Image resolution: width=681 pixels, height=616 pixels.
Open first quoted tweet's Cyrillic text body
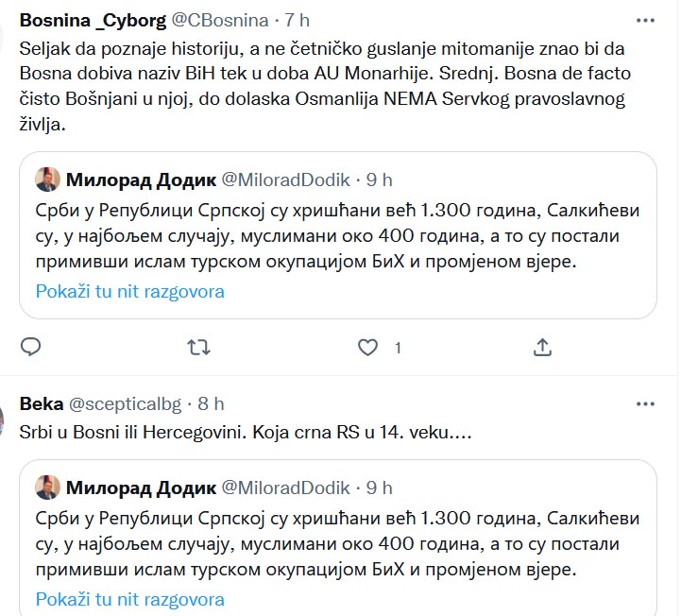point(337,236)
